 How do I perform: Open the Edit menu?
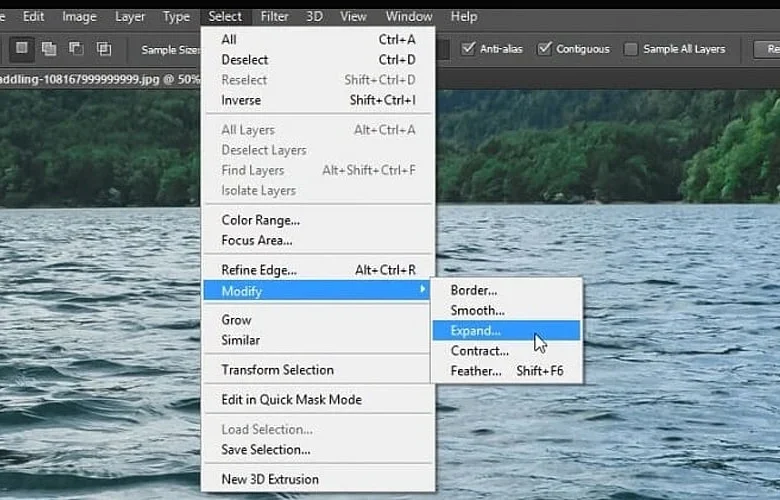tap(33, 16)
